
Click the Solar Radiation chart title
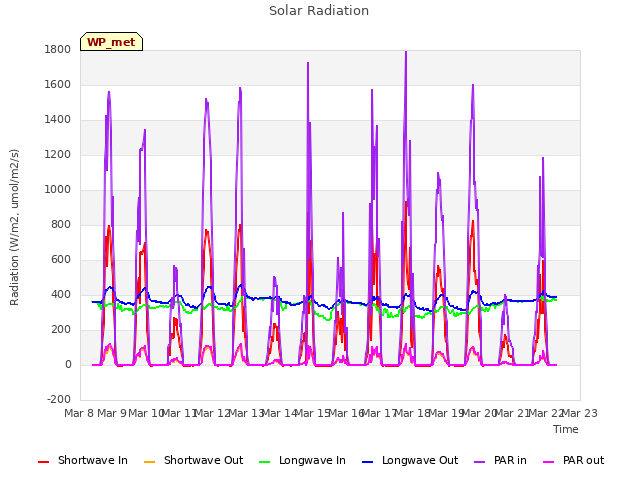point(319,11)
